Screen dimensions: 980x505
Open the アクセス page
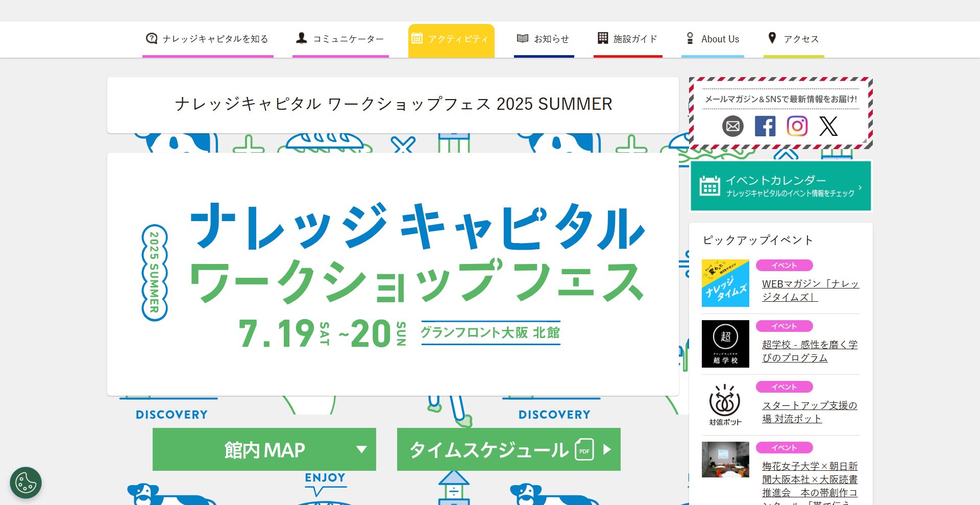[x=794, y=39]
